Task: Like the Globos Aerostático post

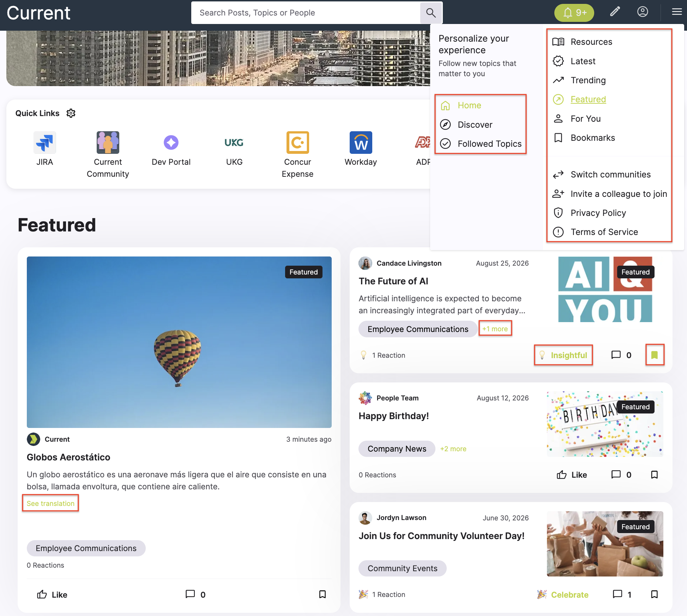Action: click(52, 594)
